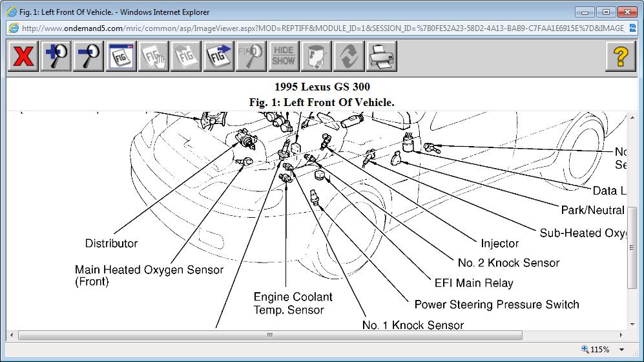
Task: Click the IE logo in title bar
Action: tap(12, 12)
